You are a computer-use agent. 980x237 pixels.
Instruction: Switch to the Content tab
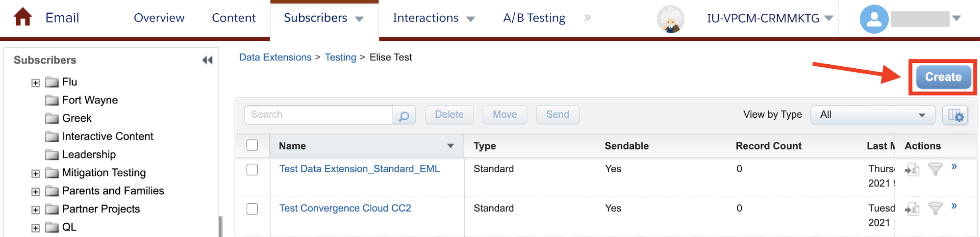(234, 18)
